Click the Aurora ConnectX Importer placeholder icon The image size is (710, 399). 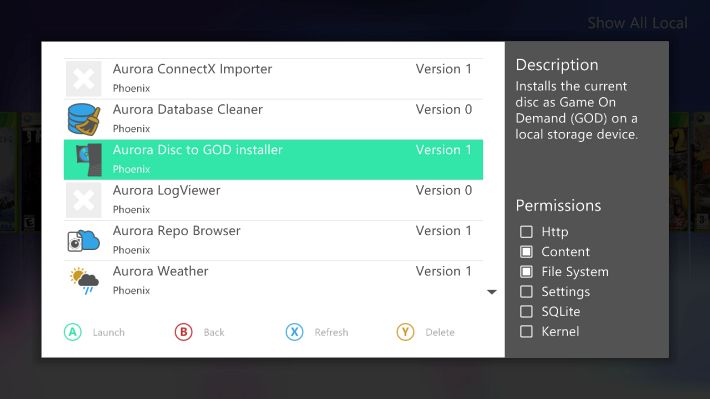84,79
